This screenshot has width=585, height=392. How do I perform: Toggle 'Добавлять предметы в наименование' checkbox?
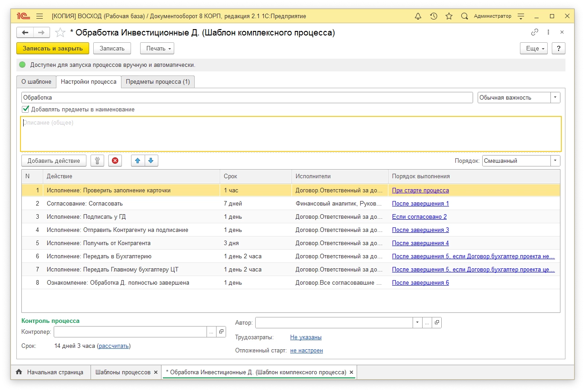[x=26, y=109]
